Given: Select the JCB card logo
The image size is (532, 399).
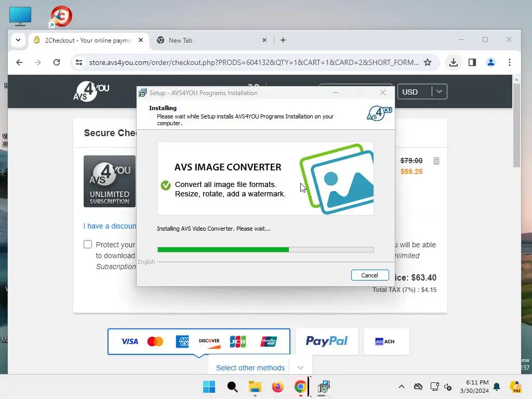Looking at the screenshot, I should tap(237, 341).
